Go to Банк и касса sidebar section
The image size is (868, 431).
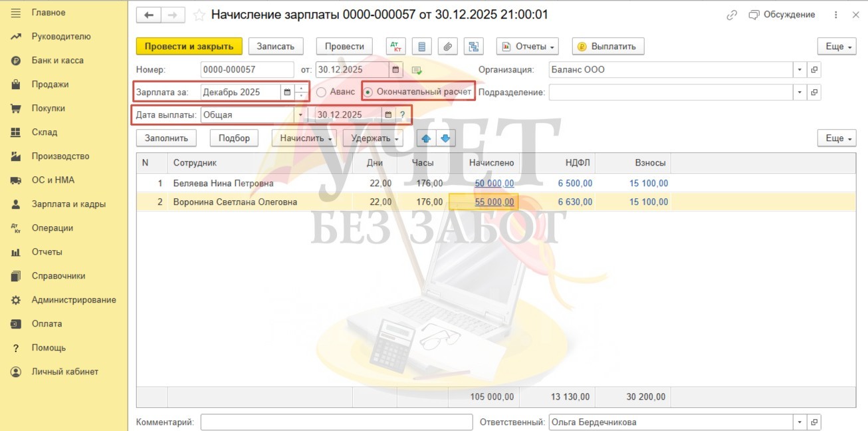pyautogui.click(x=57, y=61)
